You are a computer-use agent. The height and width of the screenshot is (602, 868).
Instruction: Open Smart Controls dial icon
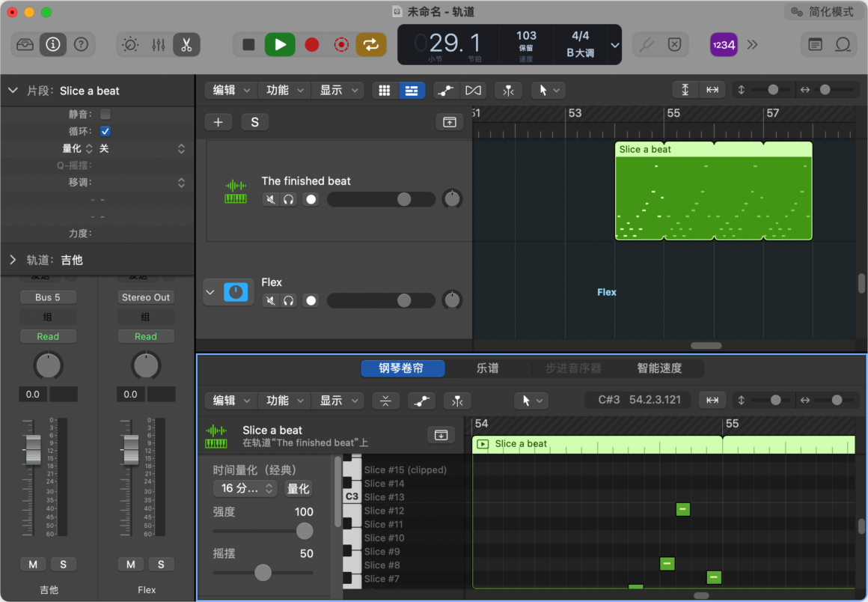click(130, 45)
